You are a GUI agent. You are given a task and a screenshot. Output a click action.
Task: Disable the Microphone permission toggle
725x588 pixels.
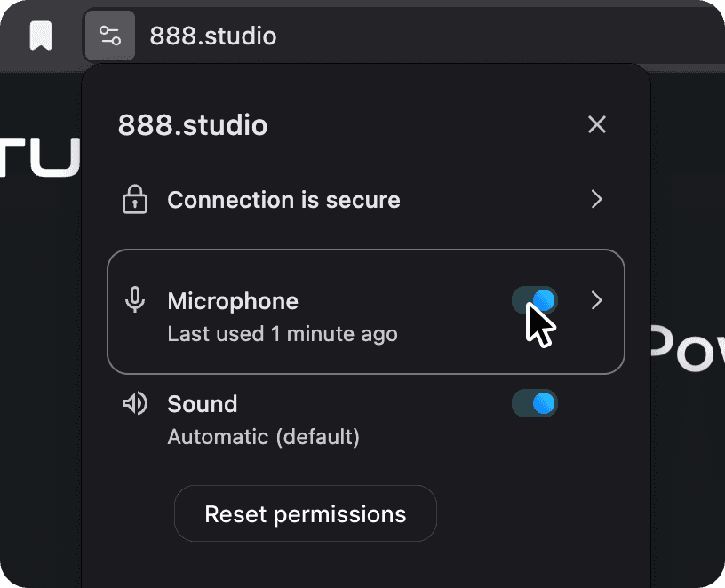535,300
